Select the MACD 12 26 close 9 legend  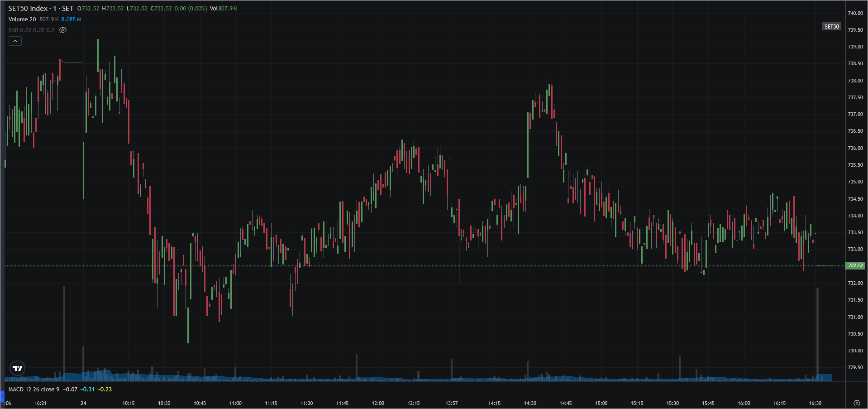tap(34, 390)
